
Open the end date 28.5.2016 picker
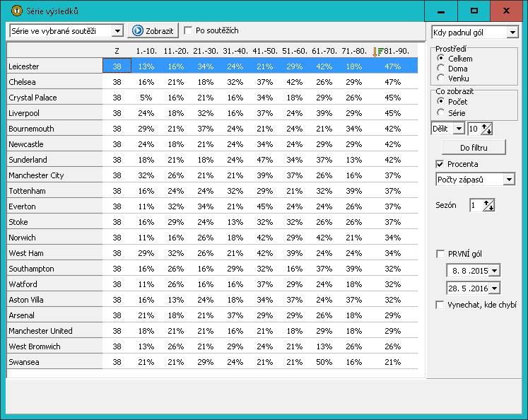pyautogui.click(x=494, y=288)
